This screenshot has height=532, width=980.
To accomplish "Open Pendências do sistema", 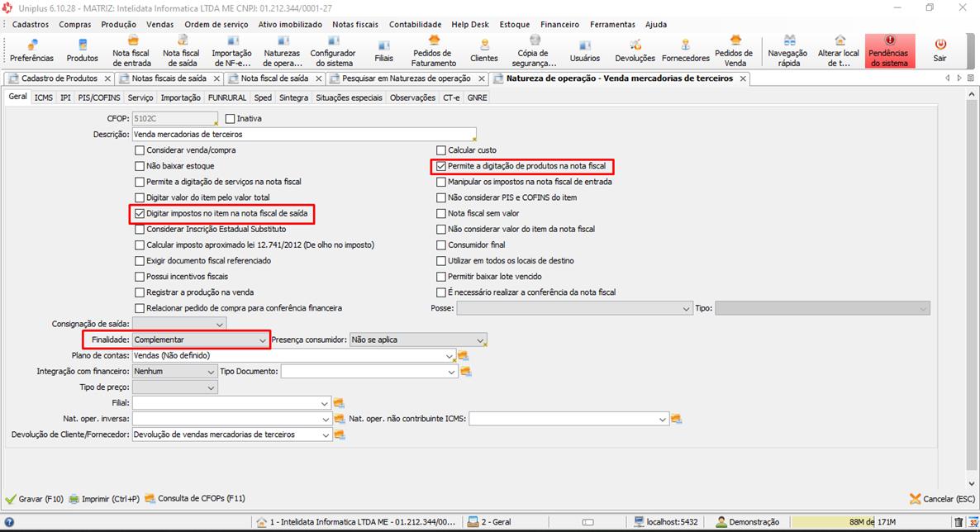I will (x=889, y=50).
